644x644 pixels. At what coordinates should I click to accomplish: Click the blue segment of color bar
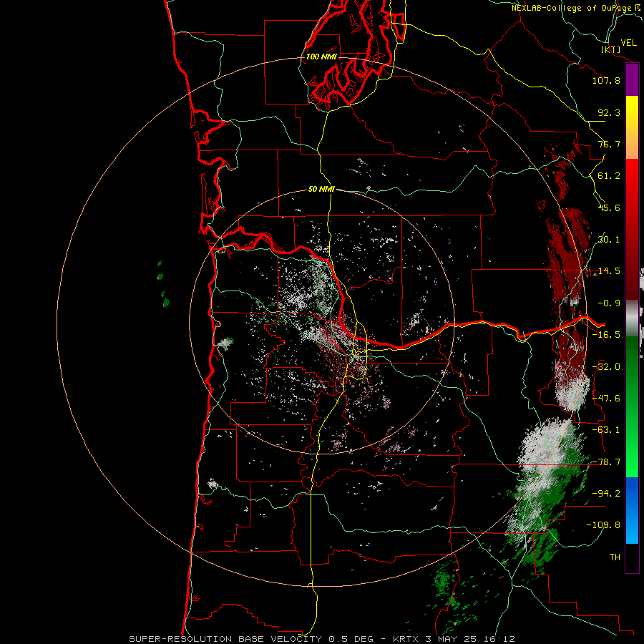click(632, 510)
